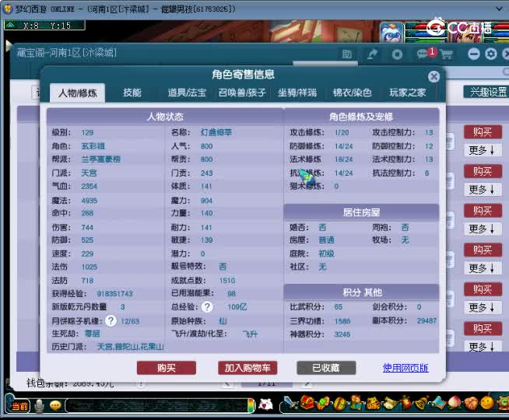This screenshot has height=420, width=509.
Task: Click the question mark beside 总经验
Action: click(x=207, y=306)
